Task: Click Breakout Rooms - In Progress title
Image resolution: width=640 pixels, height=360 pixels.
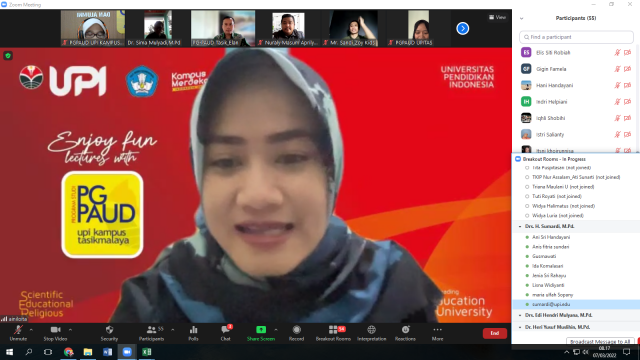Action: pyautogui.click(x=554, y=159)
